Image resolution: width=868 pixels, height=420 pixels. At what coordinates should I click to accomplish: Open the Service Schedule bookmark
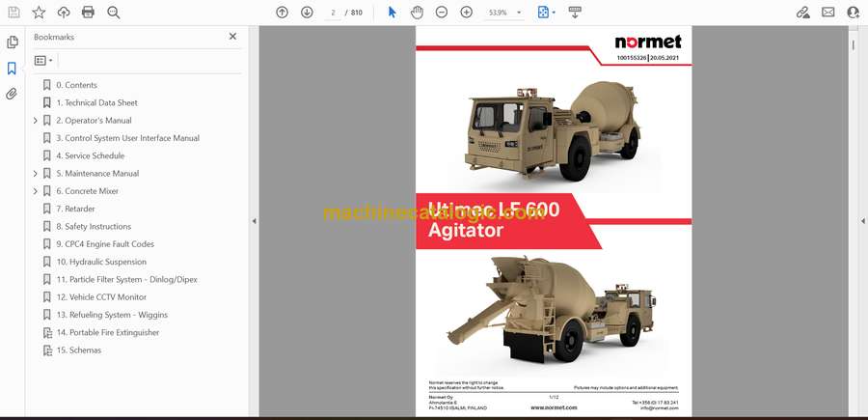(x=95, y=155)
